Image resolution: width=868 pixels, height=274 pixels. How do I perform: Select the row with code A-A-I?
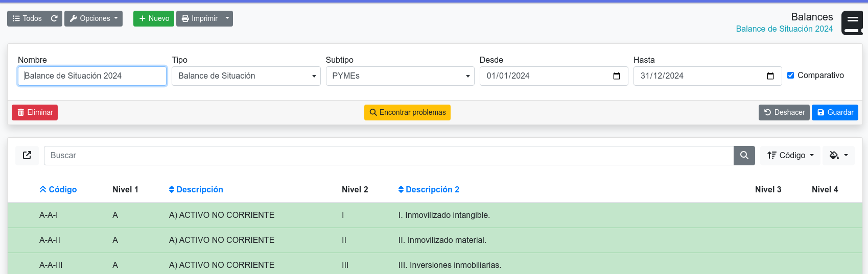[435, 215]
